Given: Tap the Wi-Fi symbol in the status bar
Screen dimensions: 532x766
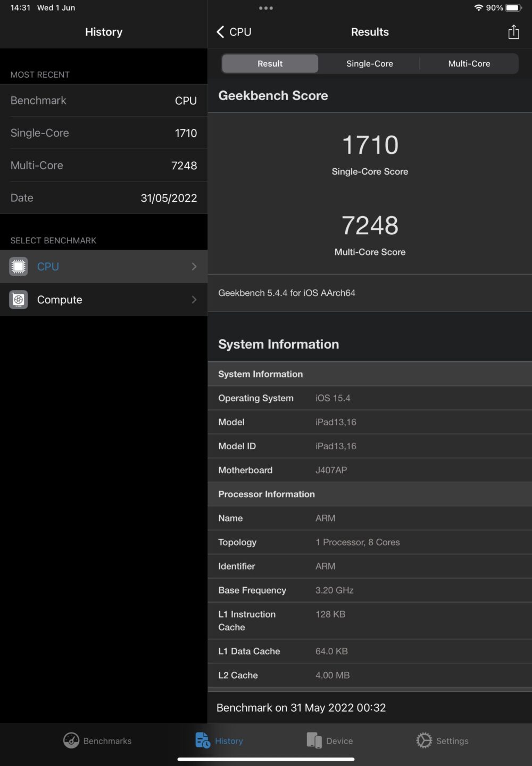Looking at the screenshot, I should pos(480,7).
